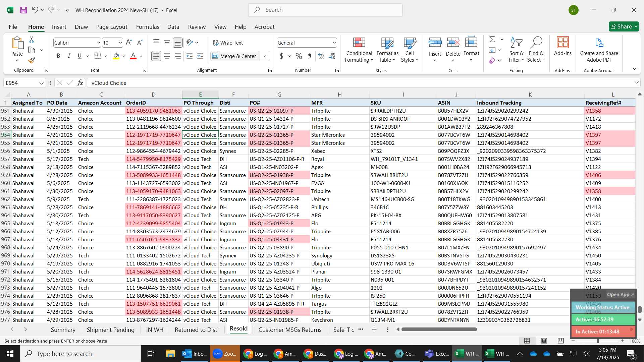Switch to Shipment Pending sheet tab
Screen dimensions: 644x362
tap(111, 329)
